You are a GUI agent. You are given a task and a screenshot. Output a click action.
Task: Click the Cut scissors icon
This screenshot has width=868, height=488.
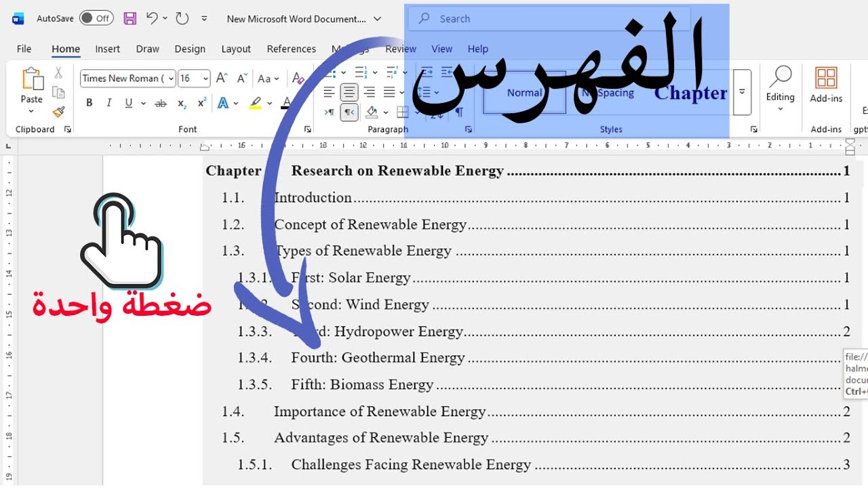[x=58, y=73]
